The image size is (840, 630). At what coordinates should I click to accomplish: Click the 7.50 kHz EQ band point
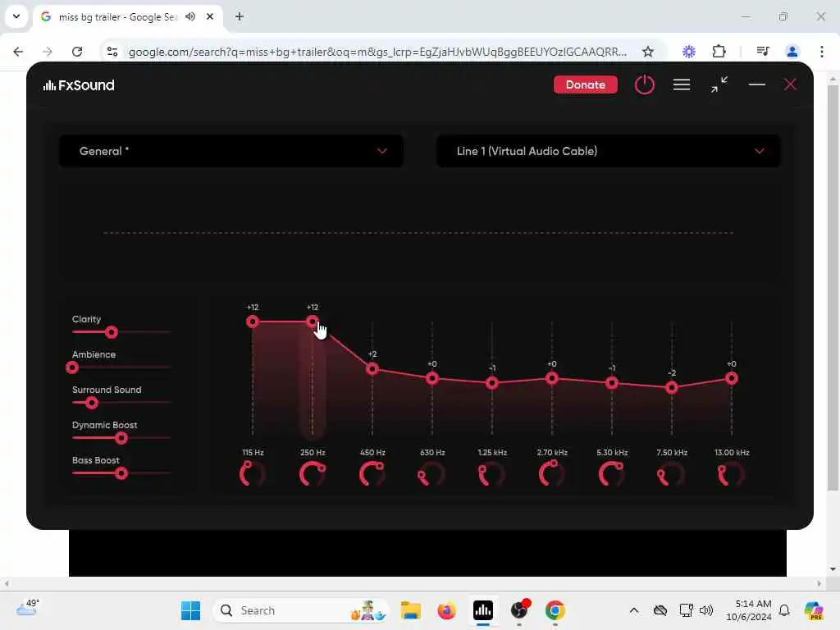click(x=672, y=388)
